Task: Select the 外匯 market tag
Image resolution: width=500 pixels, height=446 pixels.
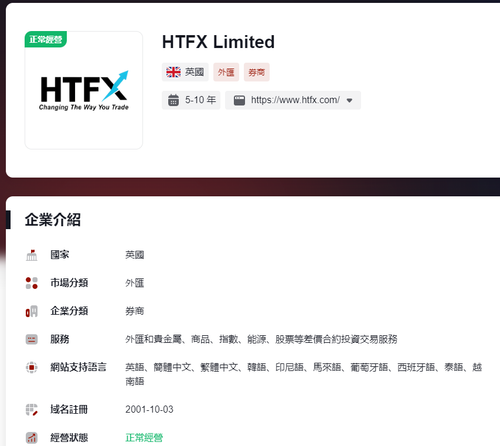Action: coord(226,72)
